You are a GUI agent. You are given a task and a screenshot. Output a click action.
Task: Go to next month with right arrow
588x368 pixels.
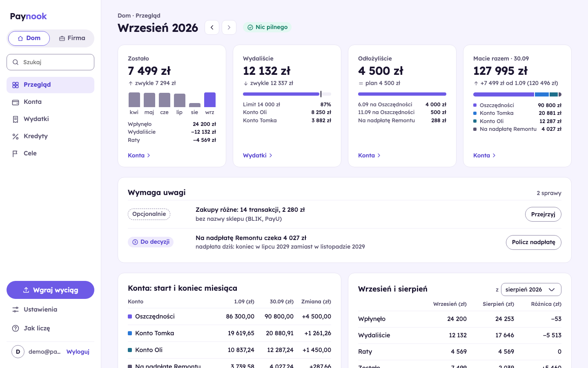[x=229, y=27]
